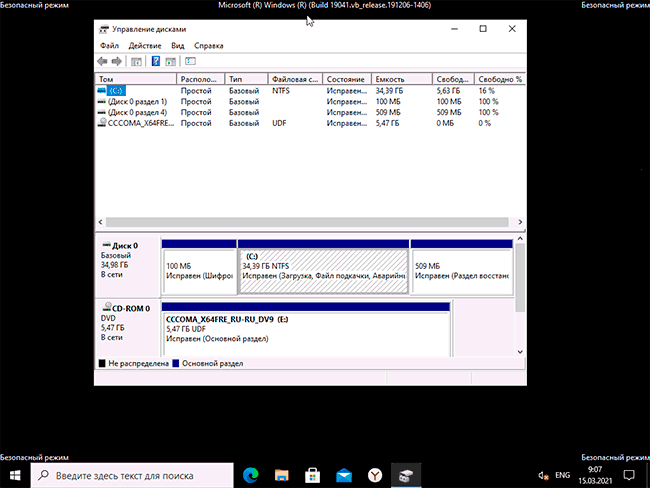Click the disk pane scroll down arrow
The width and height of the screenshot is (650, 488).
(520, 352)
